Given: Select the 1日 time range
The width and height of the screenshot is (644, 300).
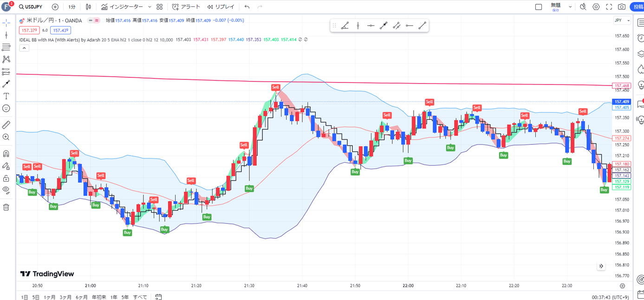Looking at the screenshot, I should click(x=24, y=297).
